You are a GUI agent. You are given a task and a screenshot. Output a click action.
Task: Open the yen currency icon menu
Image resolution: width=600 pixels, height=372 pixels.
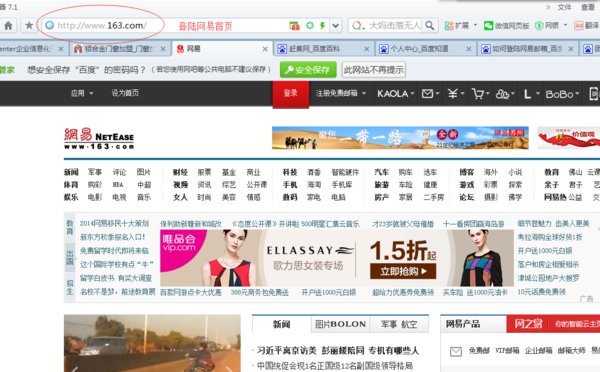[456, 94]
